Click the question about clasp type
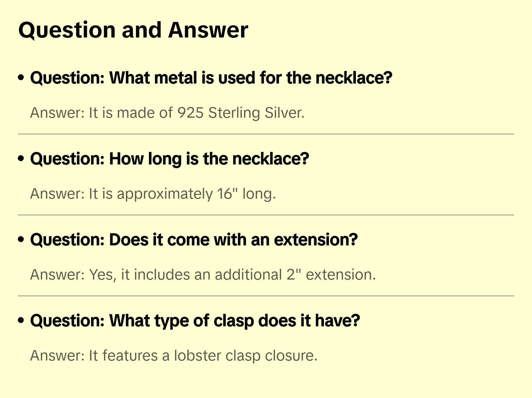 (195, 321)
